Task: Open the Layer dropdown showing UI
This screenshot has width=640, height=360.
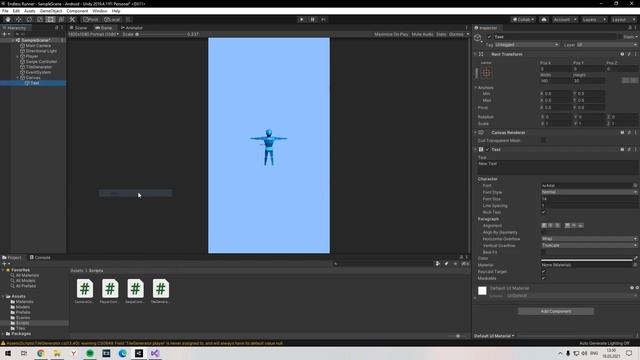Action: tap(607, 45)
